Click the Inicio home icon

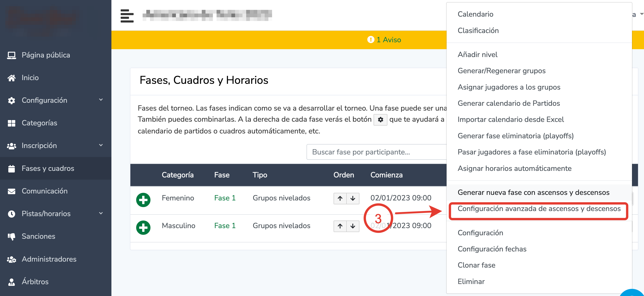coord(12,78)
